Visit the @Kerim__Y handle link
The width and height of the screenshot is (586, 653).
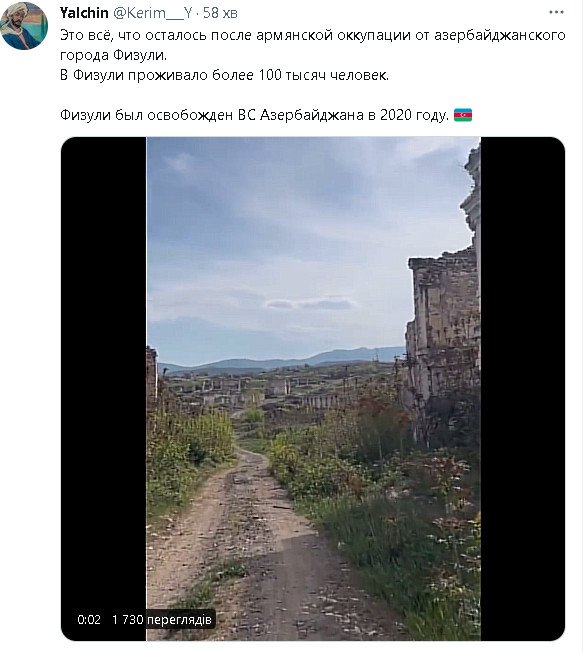[x=152, y=13]
